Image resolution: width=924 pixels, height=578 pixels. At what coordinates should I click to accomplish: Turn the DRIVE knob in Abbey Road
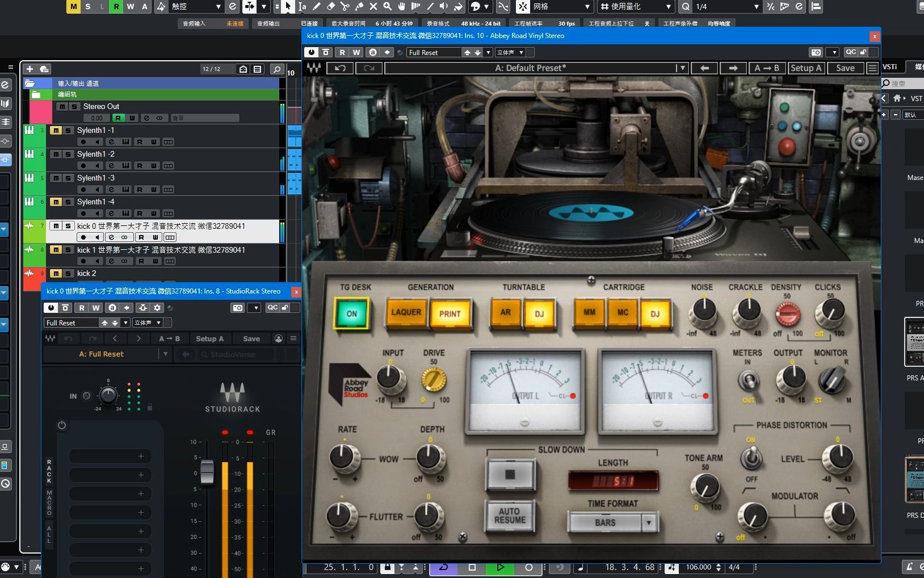tap(434, 379)
